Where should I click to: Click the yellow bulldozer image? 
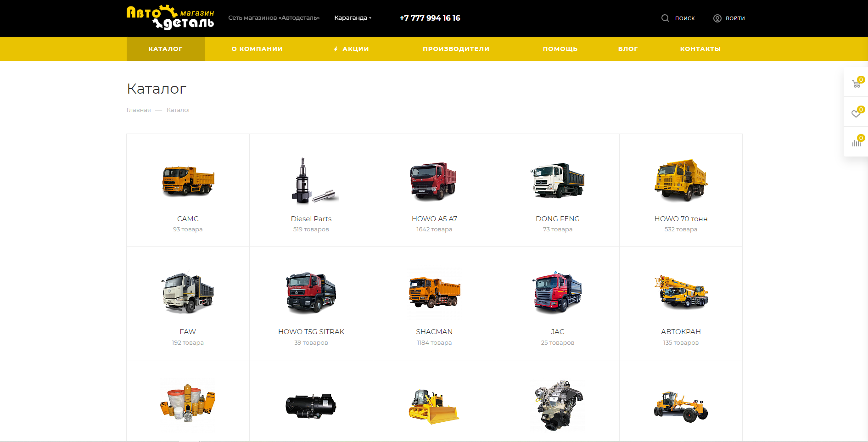click(434, 406)
